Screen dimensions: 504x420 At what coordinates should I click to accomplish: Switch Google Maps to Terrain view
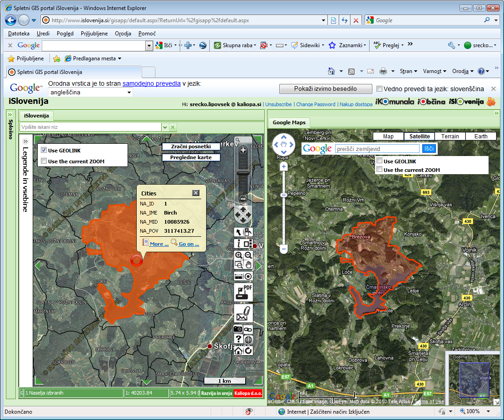(x=450, y=137)
